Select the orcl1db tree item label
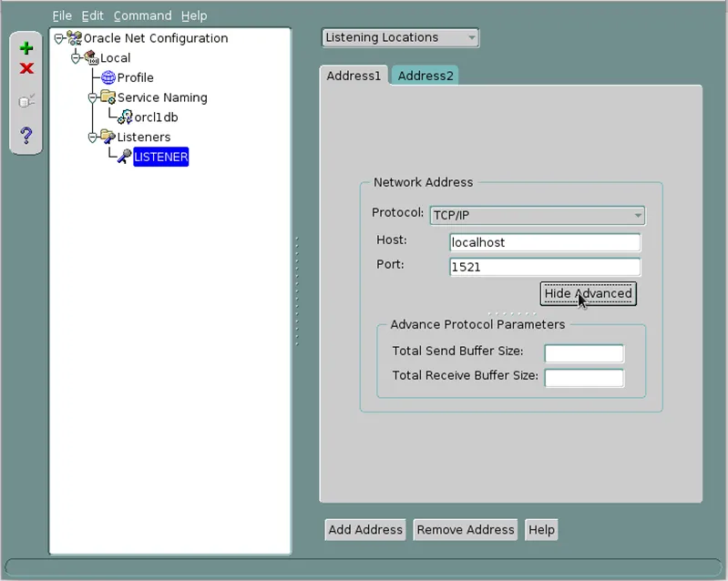Image resolution: width=728 pixels, height=581 pixels. (156, 117)
